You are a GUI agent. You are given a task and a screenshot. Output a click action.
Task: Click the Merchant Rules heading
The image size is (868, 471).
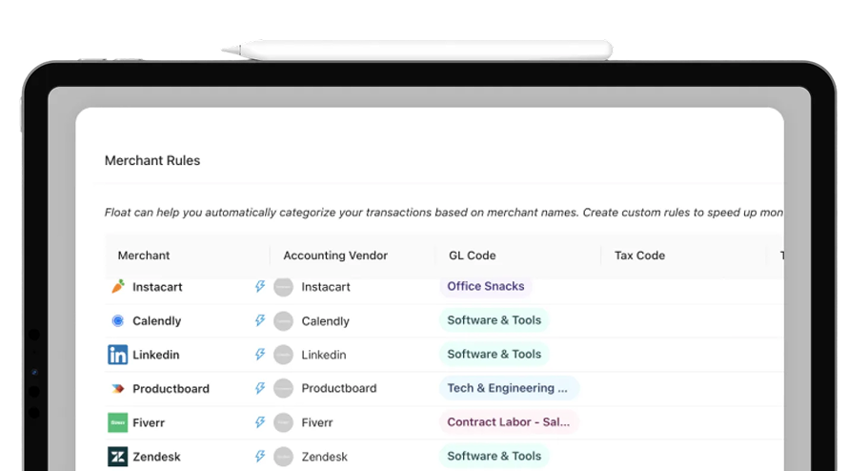(152, 161)
